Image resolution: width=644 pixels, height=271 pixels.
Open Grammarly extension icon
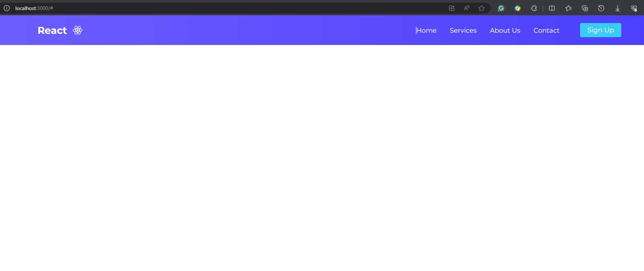tap(501, 8)
